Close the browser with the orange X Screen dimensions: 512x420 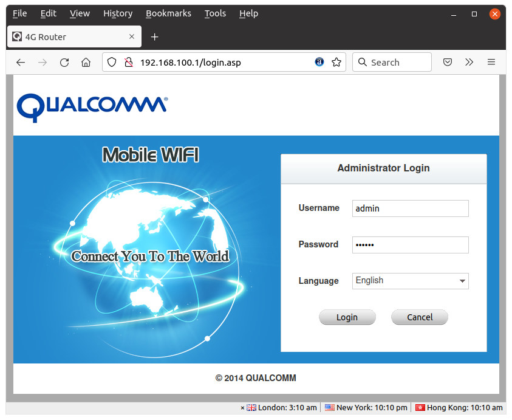point(495,14)
